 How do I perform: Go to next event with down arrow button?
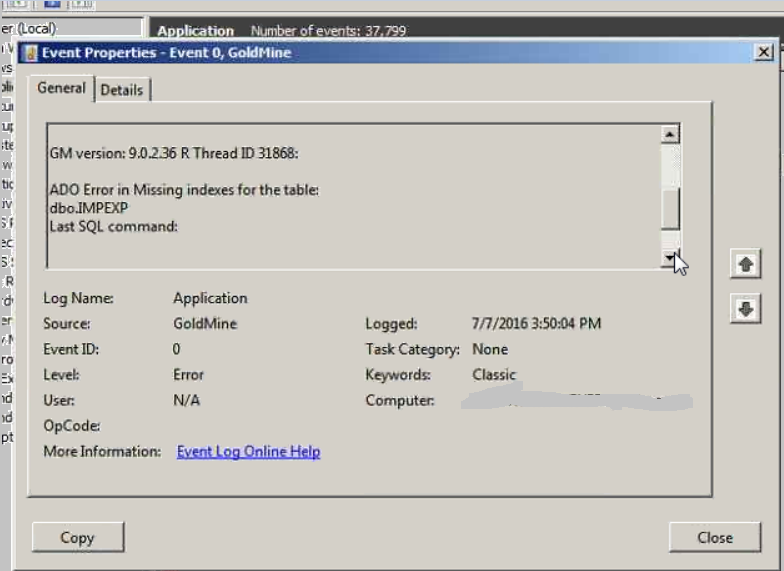(744, 310)
